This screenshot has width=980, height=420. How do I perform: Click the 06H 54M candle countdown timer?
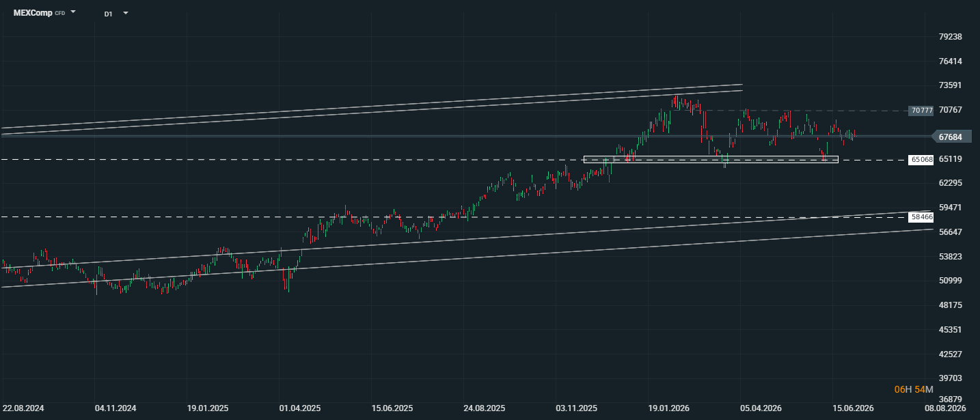click(x=913, y=389)
